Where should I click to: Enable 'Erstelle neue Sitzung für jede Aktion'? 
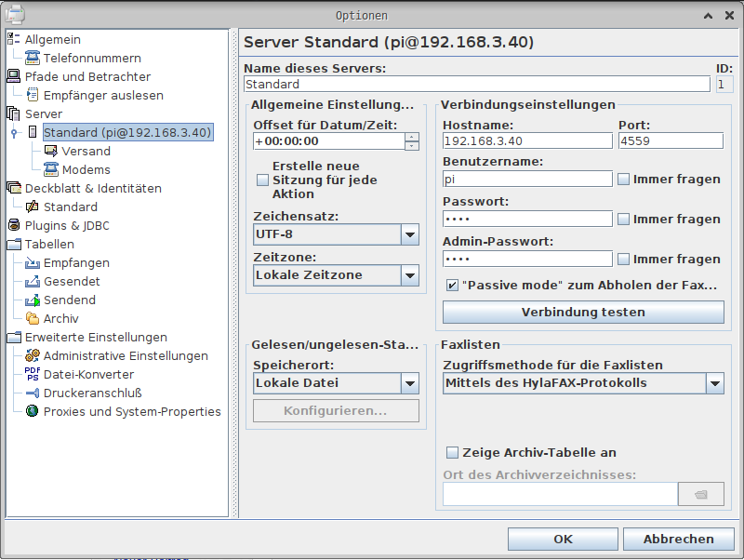pos(262,180)
